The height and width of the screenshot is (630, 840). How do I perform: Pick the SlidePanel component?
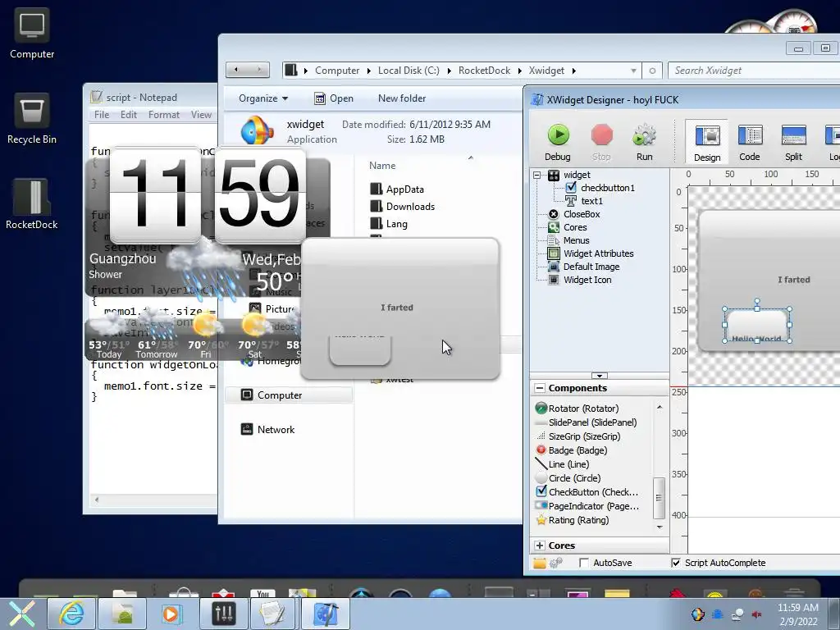pos(586,422)
